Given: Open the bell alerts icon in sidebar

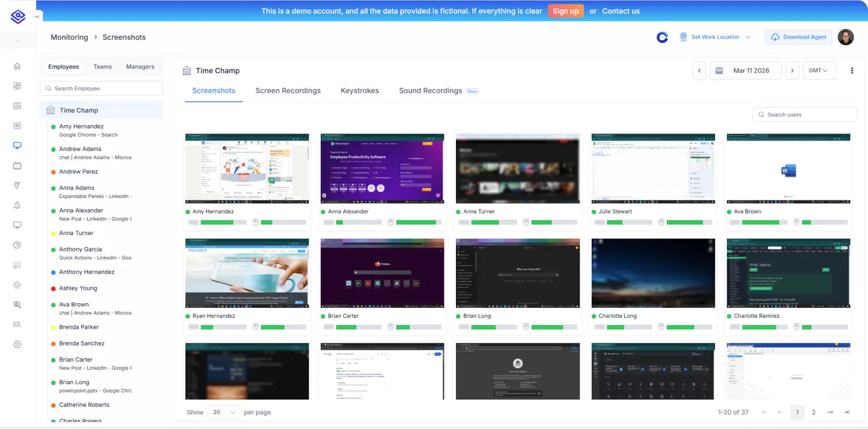Looking at the screenshot, I should pyautogui.click(x=17, y=205).
